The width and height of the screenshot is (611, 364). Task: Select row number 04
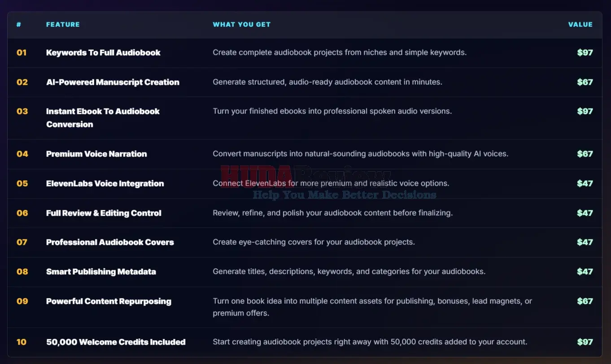pyautogui.click(x=22, y=154)
